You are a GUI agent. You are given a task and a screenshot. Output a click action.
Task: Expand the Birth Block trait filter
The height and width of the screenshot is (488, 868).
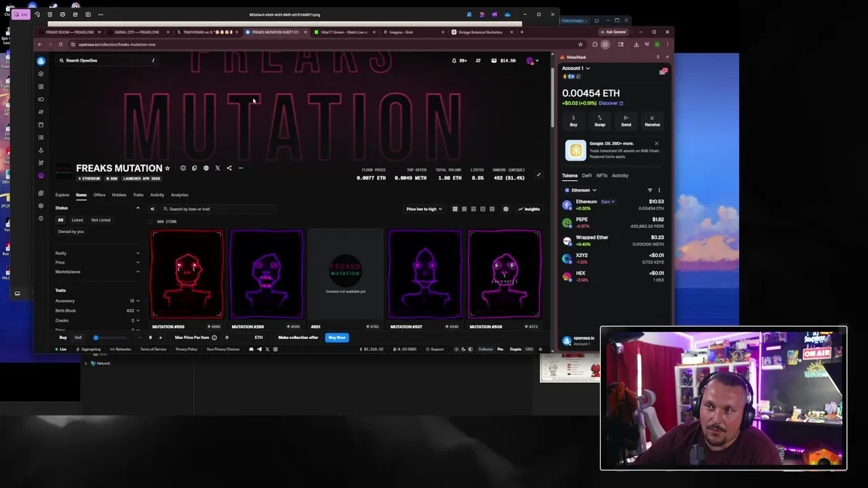[98, 310]
